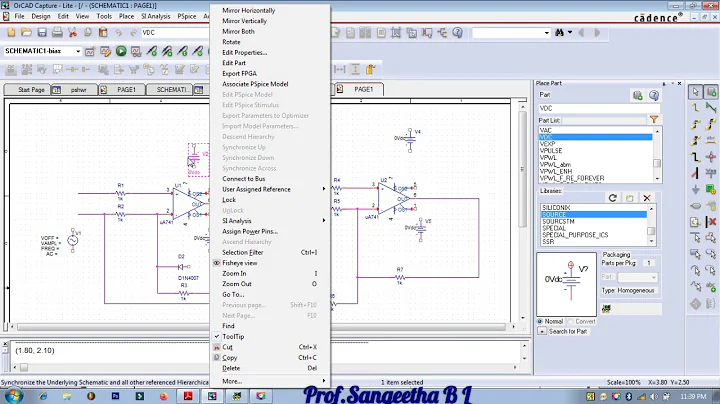The height and width of the screenshot is (404, 720).
Task: Click the Part List scrollbar down arrow
Action: [x=657, y=179]
